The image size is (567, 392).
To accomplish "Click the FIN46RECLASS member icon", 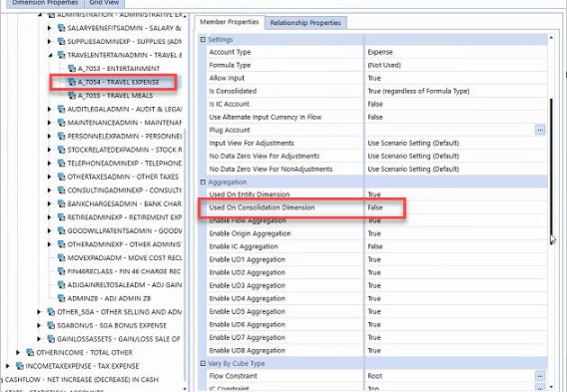I will (x=62, y=271).
